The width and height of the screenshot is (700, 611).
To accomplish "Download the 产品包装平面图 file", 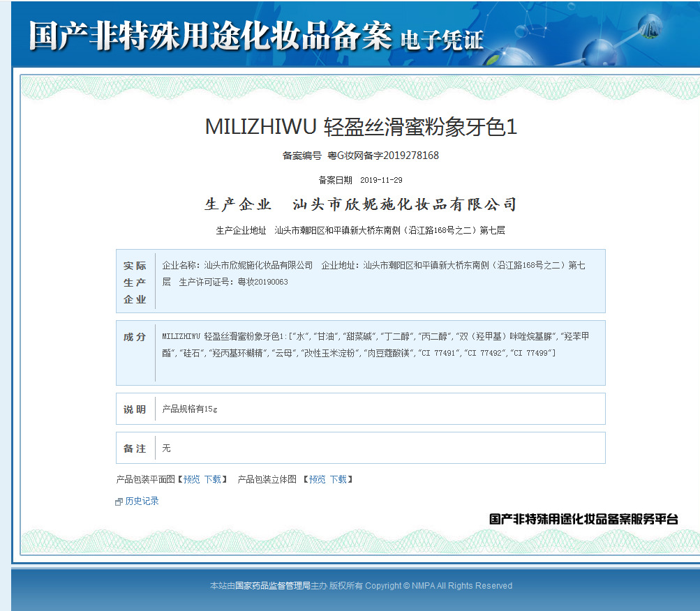I will 212,479.
